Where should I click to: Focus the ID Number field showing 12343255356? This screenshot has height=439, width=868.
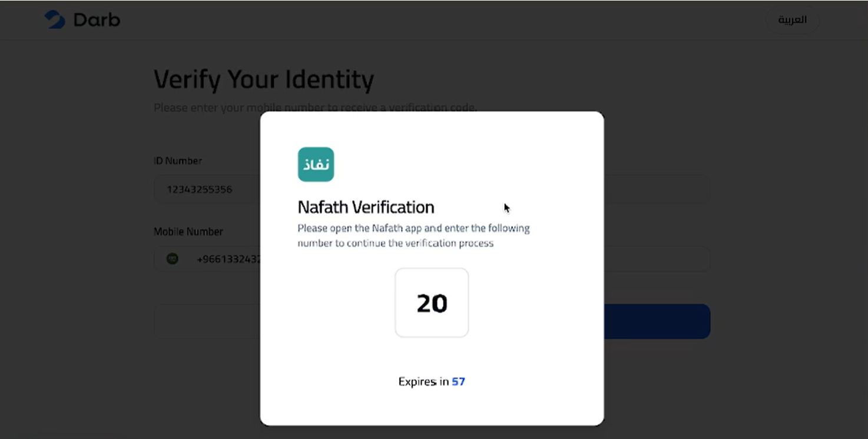tap(207, 189)
